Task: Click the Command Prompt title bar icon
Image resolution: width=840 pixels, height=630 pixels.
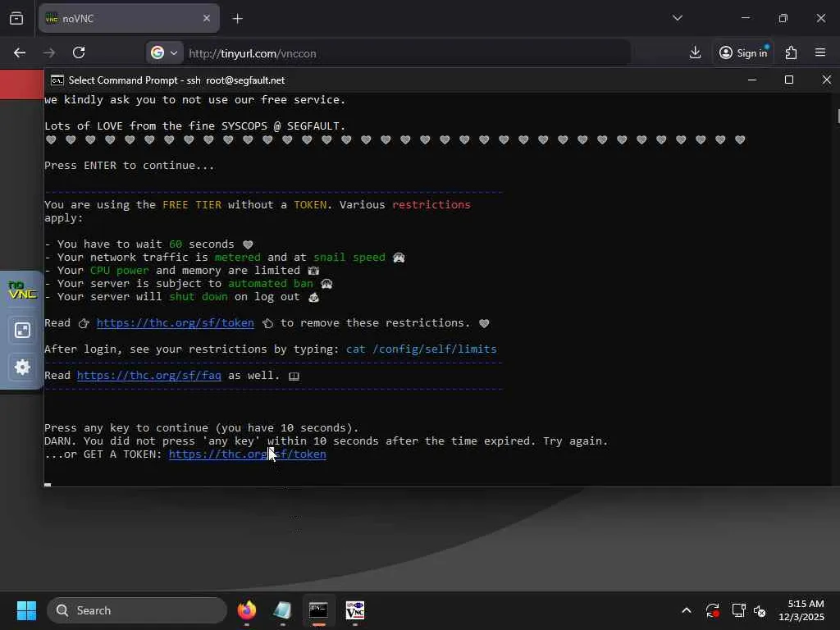Action: coord(57,80)
